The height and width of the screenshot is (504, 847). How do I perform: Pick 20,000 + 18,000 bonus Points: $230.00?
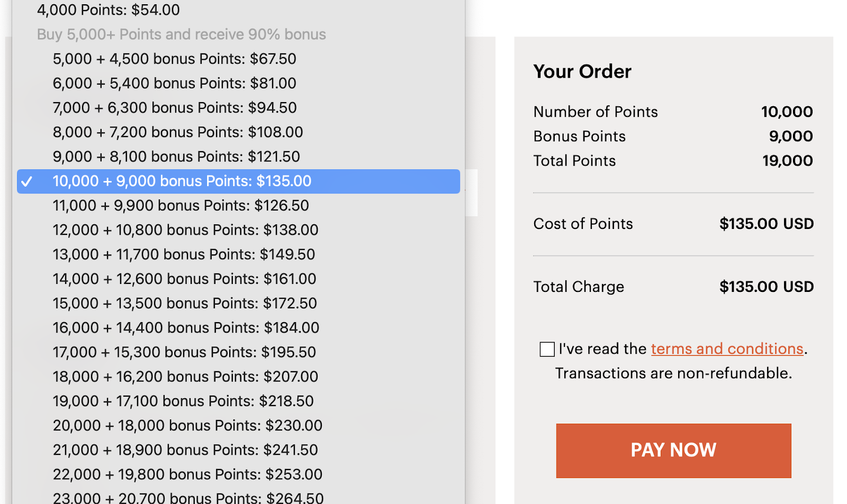click(x=187, y=425)
